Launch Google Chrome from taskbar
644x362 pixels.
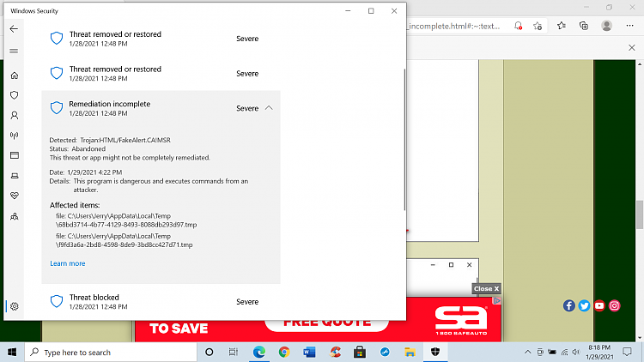(284, 353)
